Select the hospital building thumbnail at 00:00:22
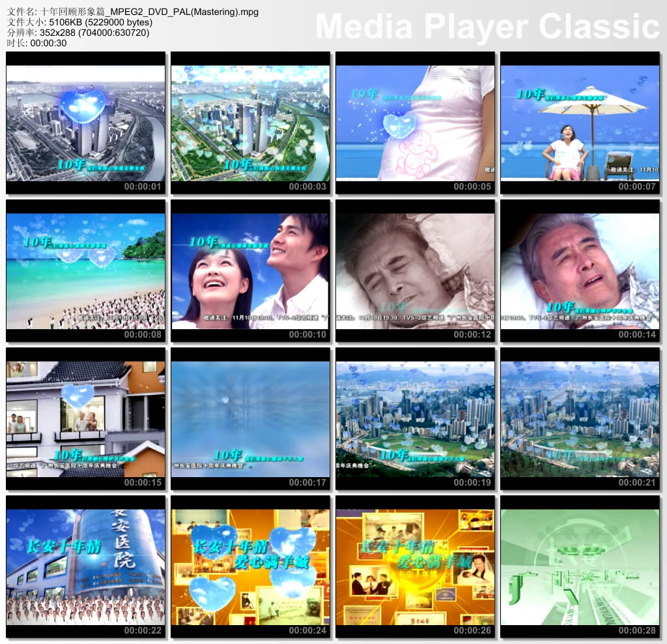 [x=85, y=567]
